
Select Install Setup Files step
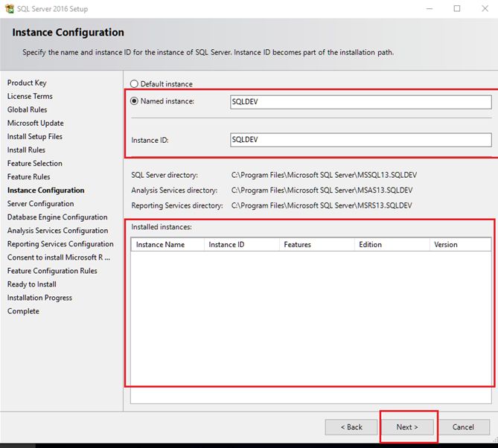pos(35,136)
